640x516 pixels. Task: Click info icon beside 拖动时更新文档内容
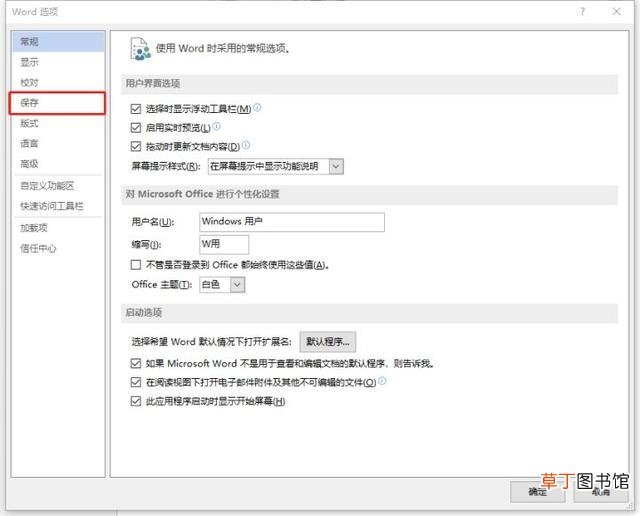(246, 145)
